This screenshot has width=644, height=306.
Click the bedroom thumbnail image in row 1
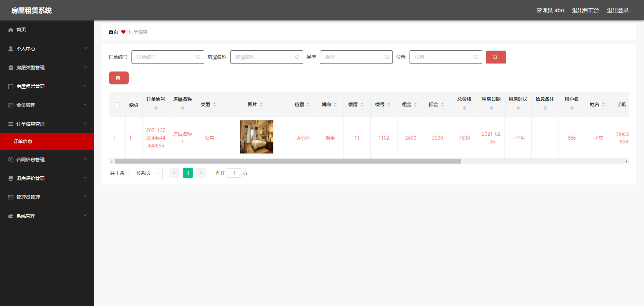257,137
